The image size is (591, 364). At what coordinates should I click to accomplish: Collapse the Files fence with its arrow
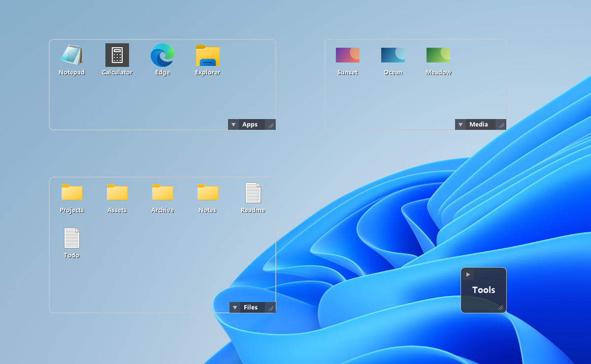click(x=235, y=307)
